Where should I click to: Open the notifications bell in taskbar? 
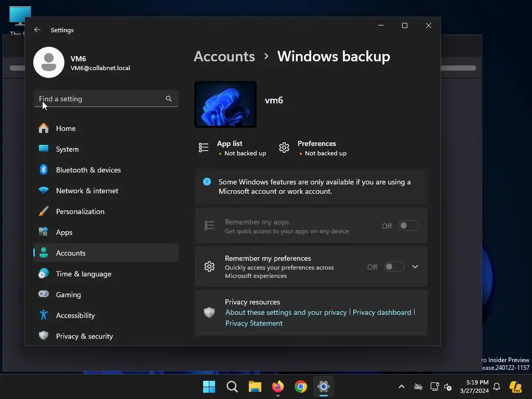[497, 387]
